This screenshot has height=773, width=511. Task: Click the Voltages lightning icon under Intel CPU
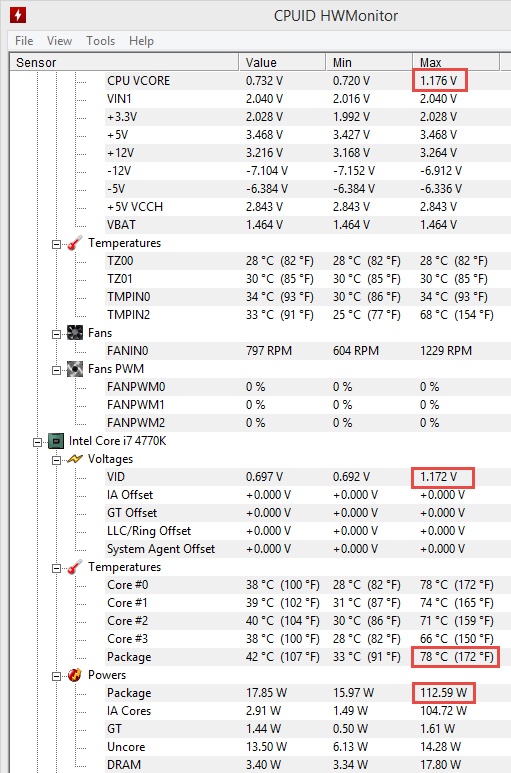(x=74, y=459)
